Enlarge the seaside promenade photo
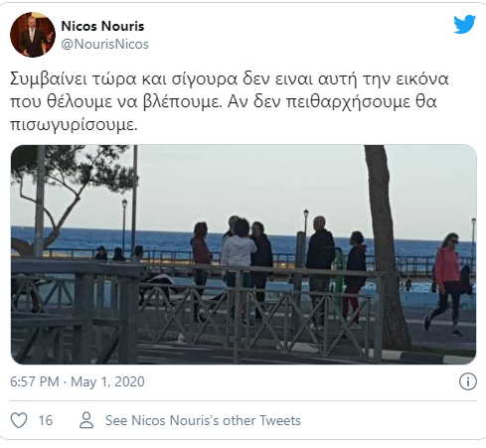 [x=243, y=254]
